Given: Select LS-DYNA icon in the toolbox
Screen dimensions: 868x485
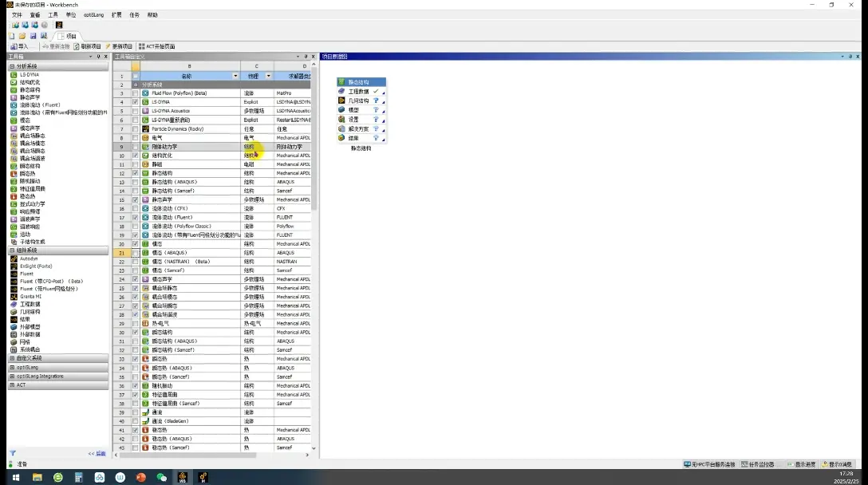Looking at the screenshot, I should (x=14, y=74).
